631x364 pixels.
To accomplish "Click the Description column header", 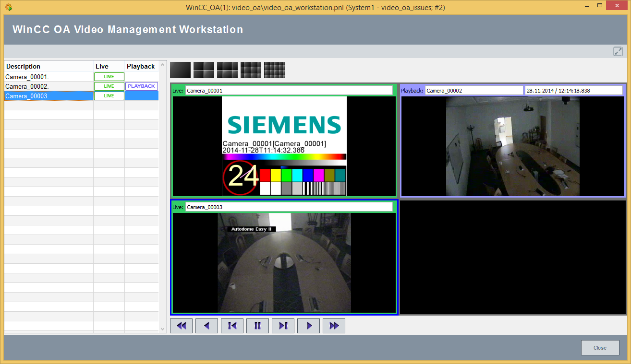I will coord(48,66).
